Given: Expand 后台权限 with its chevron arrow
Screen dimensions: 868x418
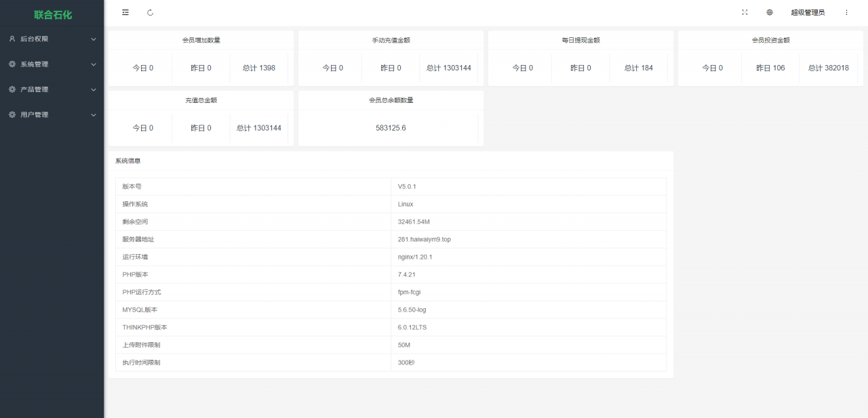Looking at the screenshot, I should 94,39.
